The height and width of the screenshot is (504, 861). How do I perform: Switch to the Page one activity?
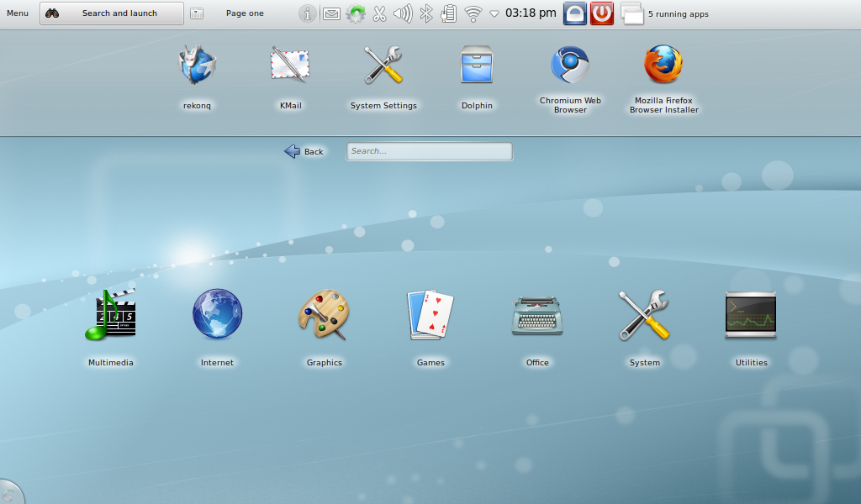(x=245, y=13)
